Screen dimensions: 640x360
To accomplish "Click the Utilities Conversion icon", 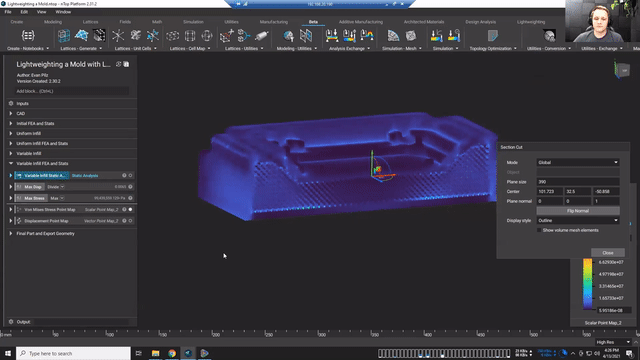I will [x=549, y=36].
